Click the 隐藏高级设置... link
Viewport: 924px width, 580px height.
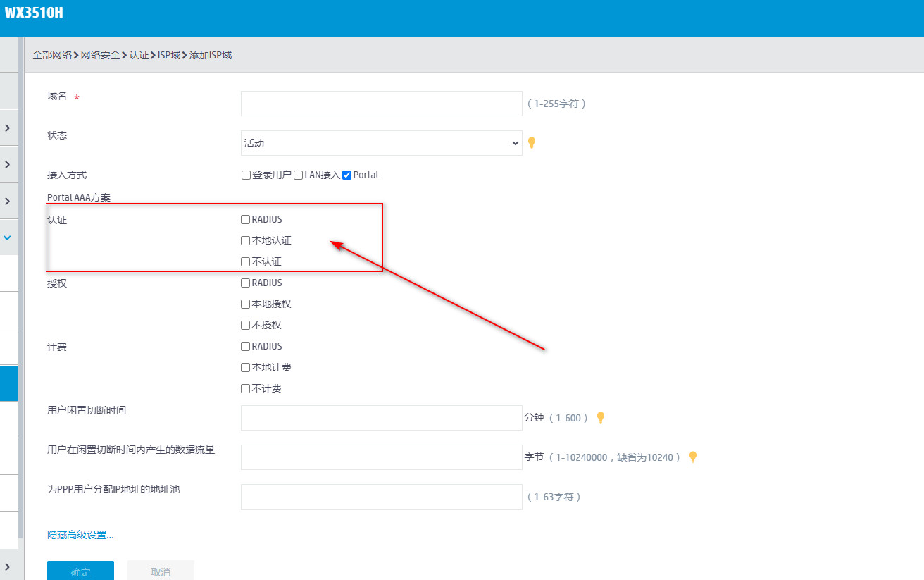[x=80, y=535]
